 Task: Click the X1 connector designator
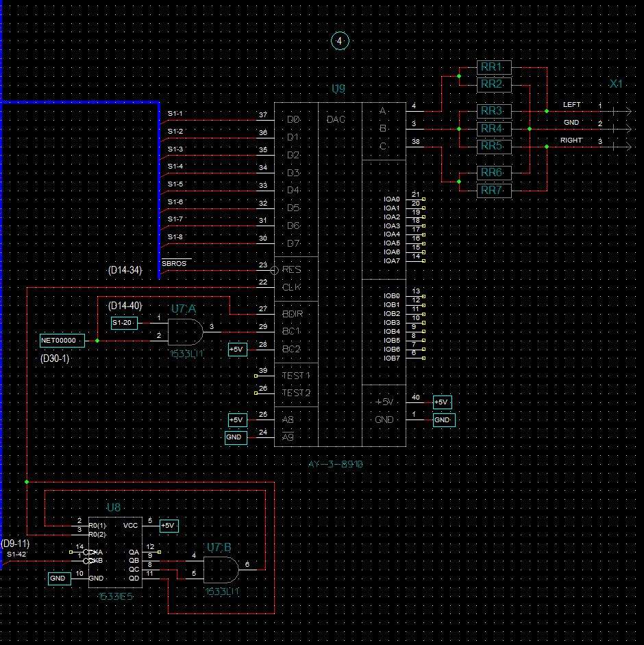616,84
